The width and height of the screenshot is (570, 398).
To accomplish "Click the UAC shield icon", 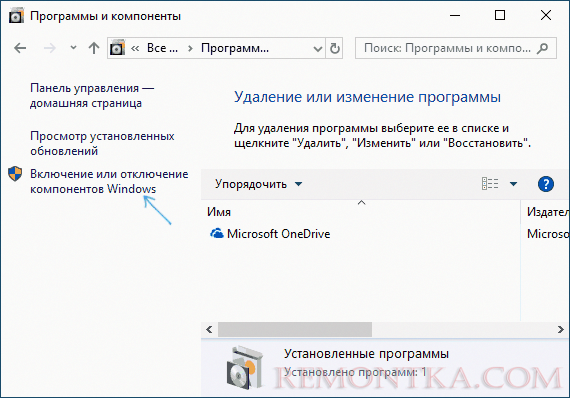I will [15, 174].
